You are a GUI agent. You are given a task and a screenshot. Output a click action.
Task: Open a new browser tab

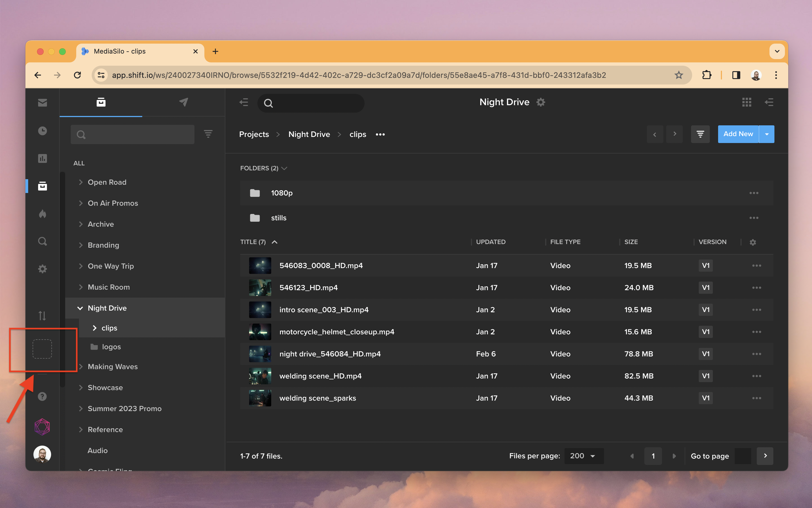pyautogui.click(x=215, y=51)
